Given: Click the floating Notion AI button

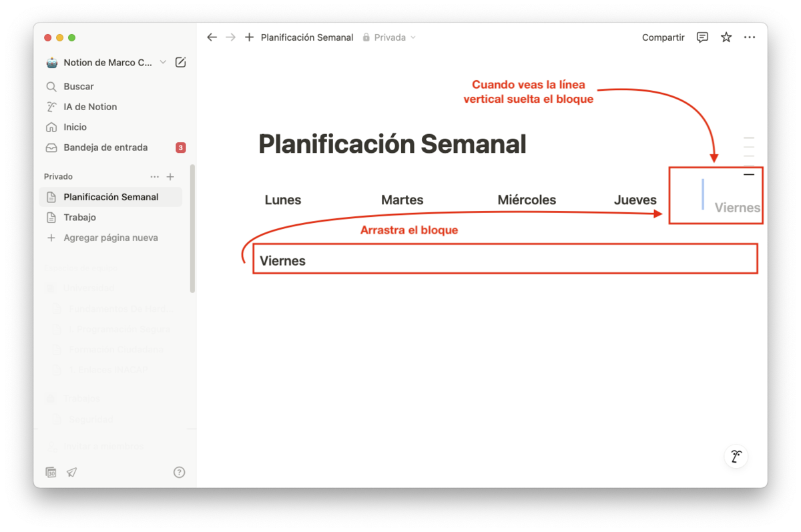Looking at the screenshot, I should [x=736, y=457].
